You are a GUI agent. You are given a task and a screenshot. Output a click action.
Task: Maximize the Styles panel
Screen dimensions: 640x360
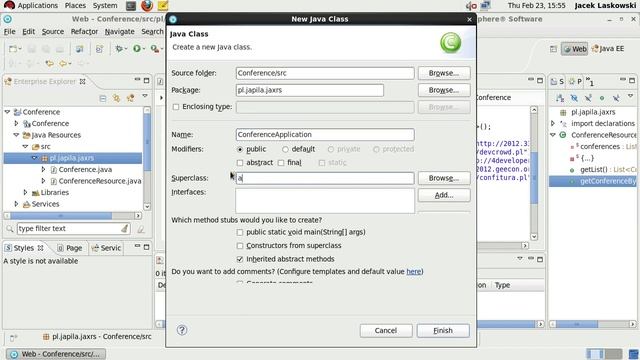point(147,247)
